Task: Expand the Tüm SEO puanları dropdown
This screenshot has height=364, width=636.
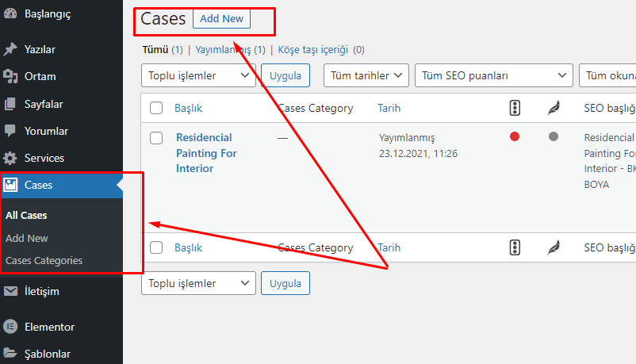Action: coord(492,76)
